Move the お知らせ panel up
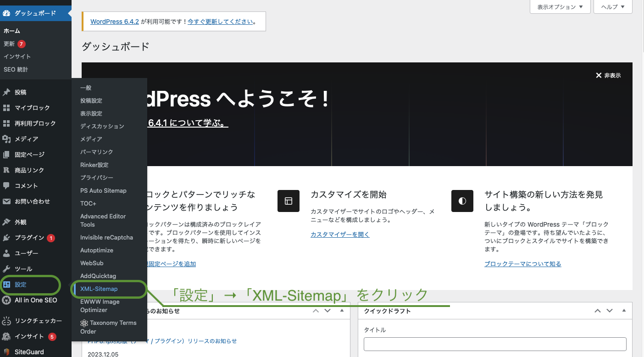This screenshot has height=357, width=644. (x=316, y=311)
